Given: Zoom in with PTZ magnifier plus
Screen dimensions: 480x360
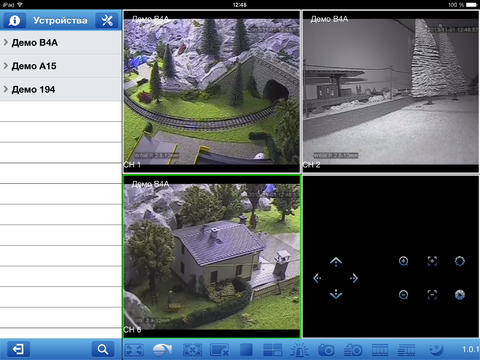Looking at the screenshot, I should [x=404, y=261].
